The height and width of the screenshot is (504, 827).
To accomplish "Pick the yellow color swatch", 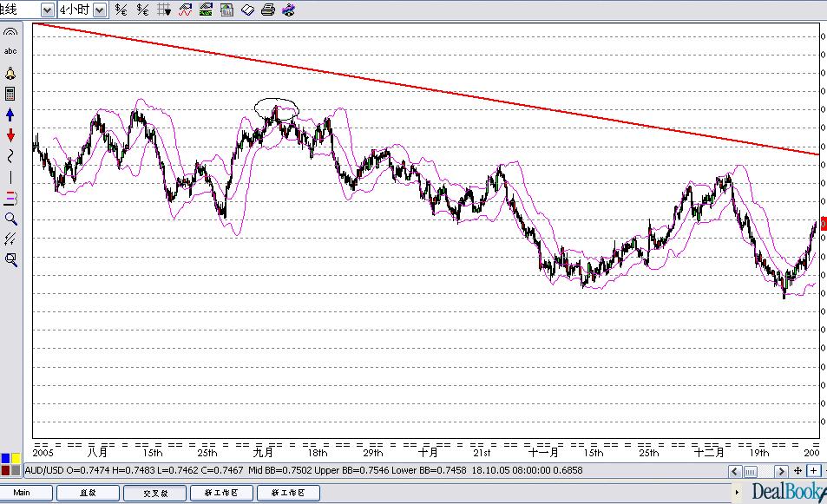I will [16, 459].
